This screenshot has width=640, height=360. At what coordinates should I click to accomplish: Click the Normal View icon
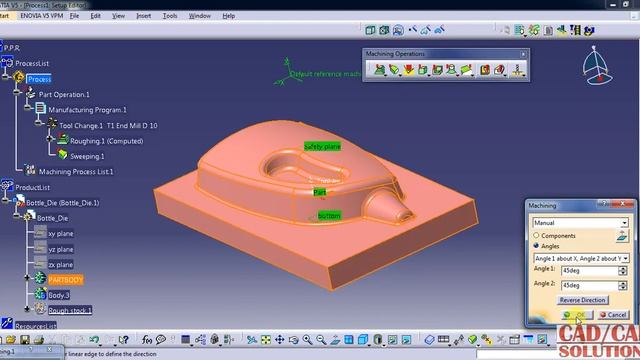(x=335, y=340)
